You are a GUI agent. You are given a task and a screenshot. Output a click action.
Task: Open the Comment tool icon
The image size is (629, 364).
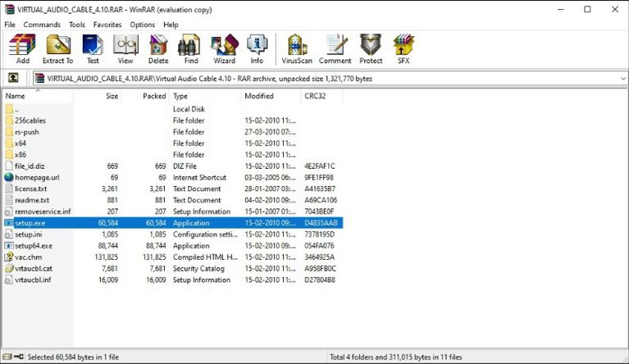[335, 49]
